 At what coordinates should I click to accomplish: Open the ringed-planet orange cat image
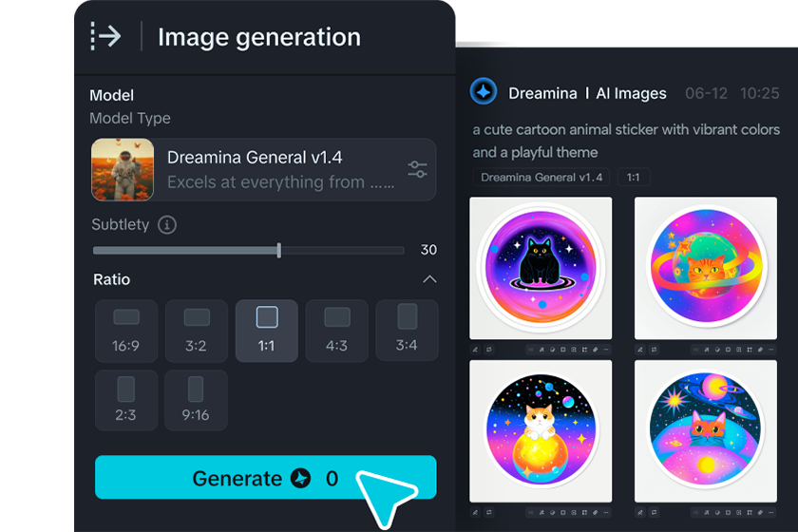[705, 268]
